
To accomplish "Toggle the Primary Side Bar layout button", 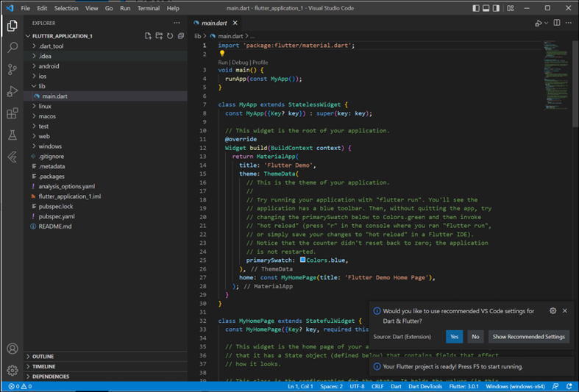I will click(477, 8).
